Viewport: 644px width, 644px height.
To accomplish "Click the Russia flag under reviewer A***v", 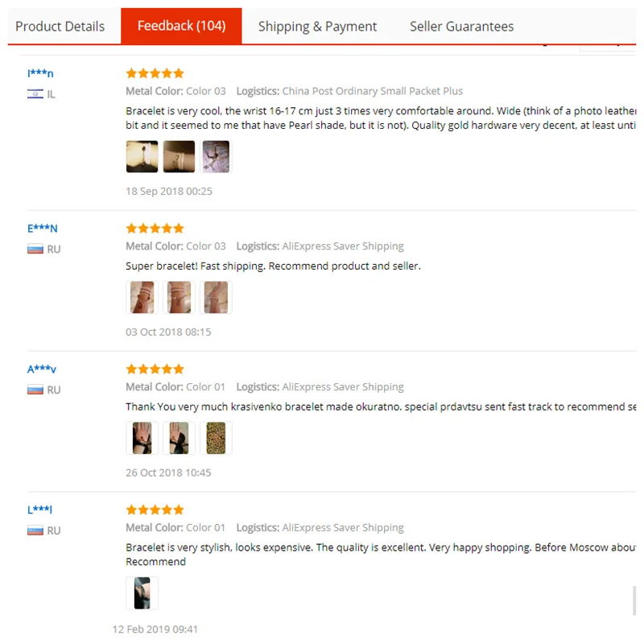I will 35,390.
